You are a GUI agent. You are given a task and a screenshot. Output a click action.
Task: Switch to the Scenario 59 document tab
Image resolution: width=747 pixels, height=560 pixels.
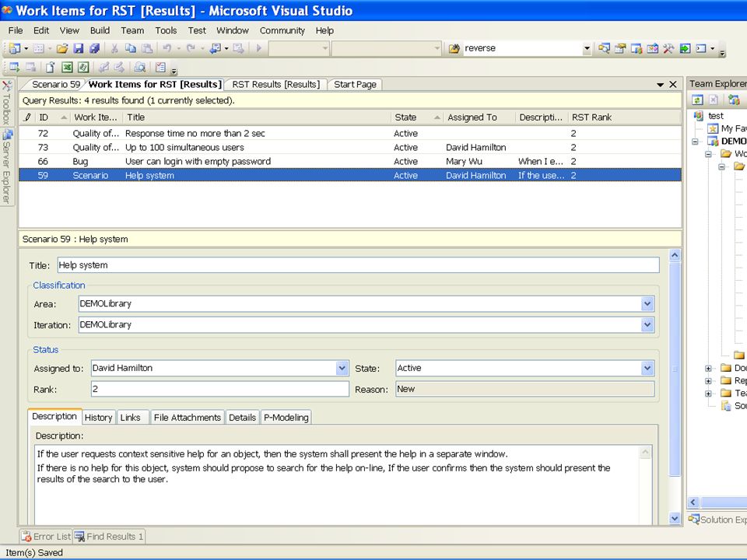pos(56,84)
